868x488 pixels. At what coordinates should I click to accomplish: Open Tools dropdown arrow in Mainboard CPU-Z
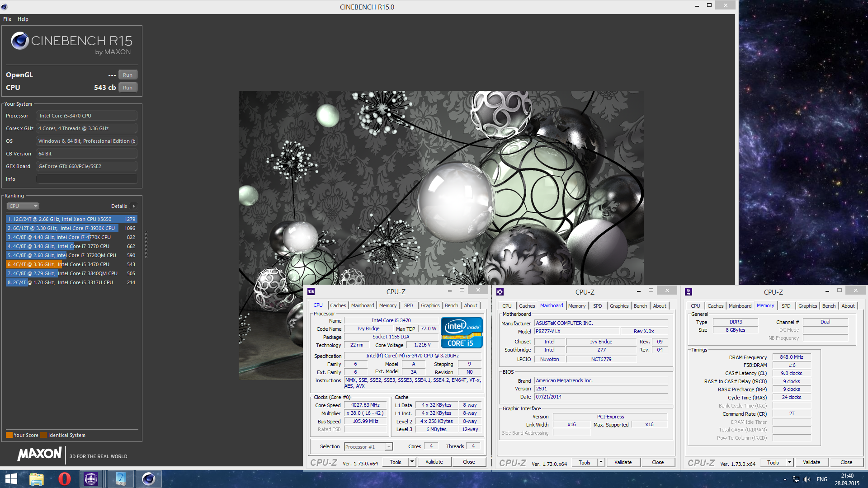tap(601, 462)
